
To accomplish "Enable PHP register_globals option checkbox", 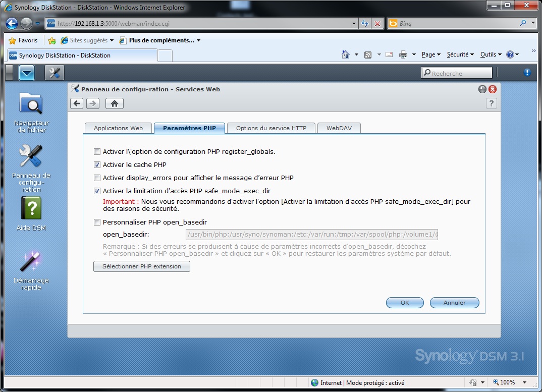I will click(97, 151).
